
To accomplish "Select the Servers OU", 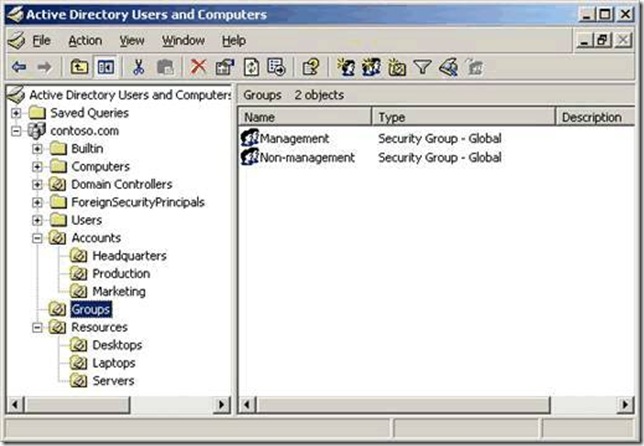I will 113,381.
